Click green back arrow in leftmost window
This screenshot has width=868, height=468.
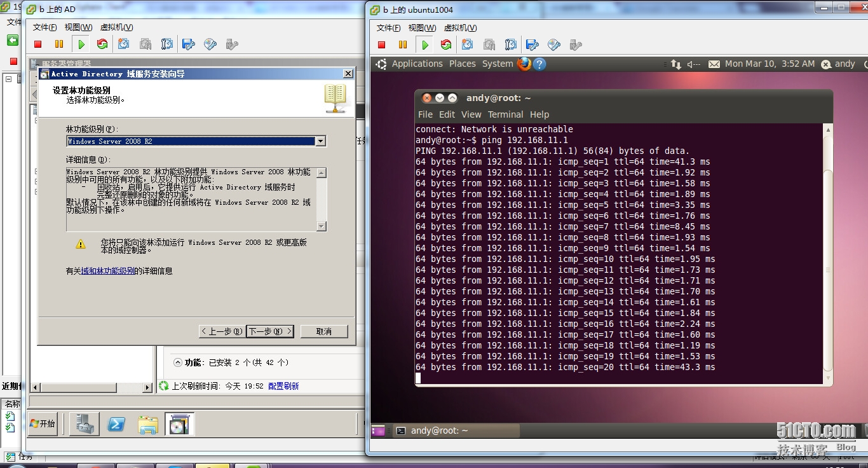(13, 40)
